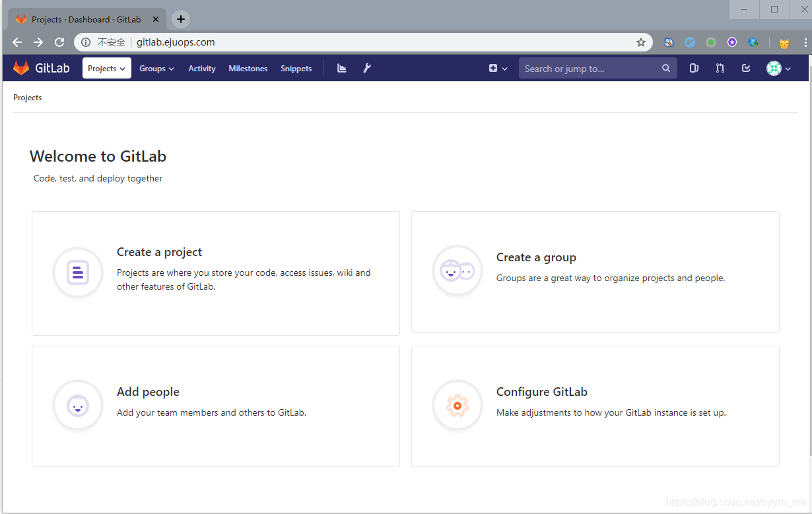Screen dimensions: 812x514
Task: Go forward with browser forward arrow
Action: pyautogui.click(x=38, y=42)
